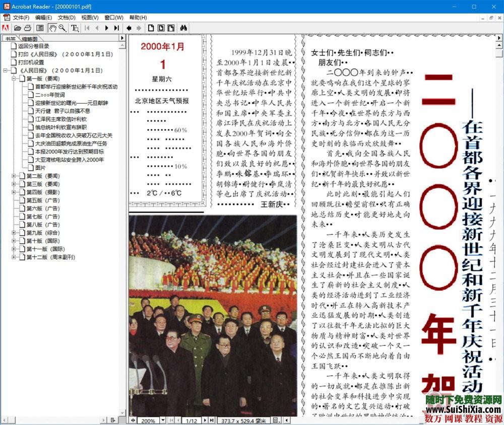Select the Zoom tool
Viewport: 504px width, 425px height.
click(62, 28)
